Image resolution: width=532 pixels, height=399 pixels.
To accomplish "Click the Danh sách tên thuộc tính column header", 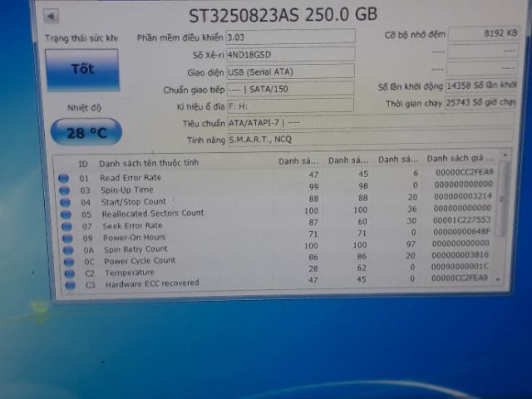I will tap(149, 163).
